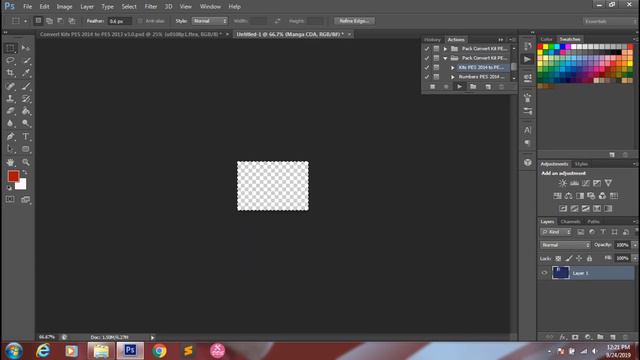
Task: Select the Rectangular Marquee tool
Action: [x=11, y=48]
